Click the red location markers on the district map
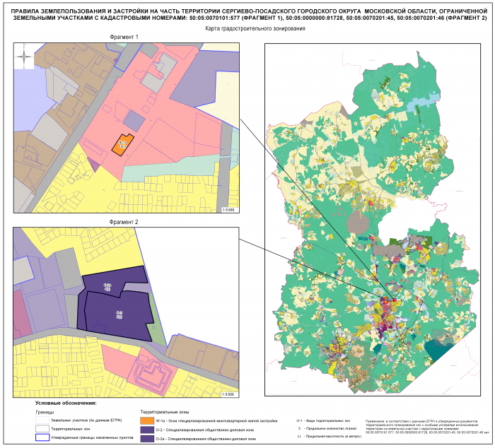The height and width of the screenshot is (448, 495). [x=387, y=301]
